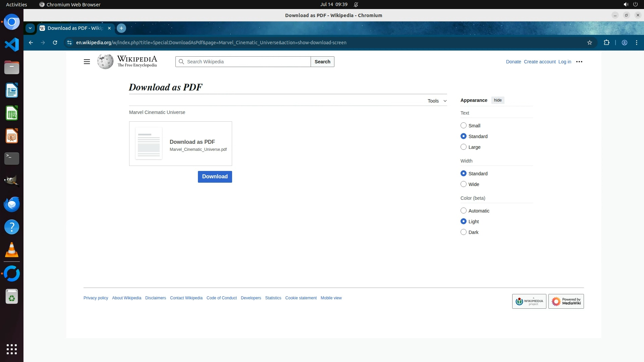This screenshot has width=644, height=362.
Task: Reload the page using refresh icon
Action: point(55,43)
